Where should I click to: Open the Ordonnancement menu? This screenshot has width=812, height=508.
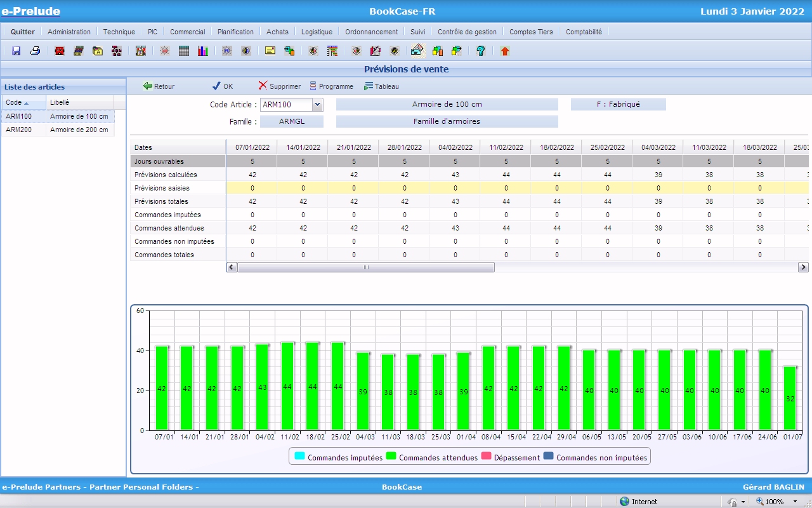pyautogui.click(x=372, y=32)
